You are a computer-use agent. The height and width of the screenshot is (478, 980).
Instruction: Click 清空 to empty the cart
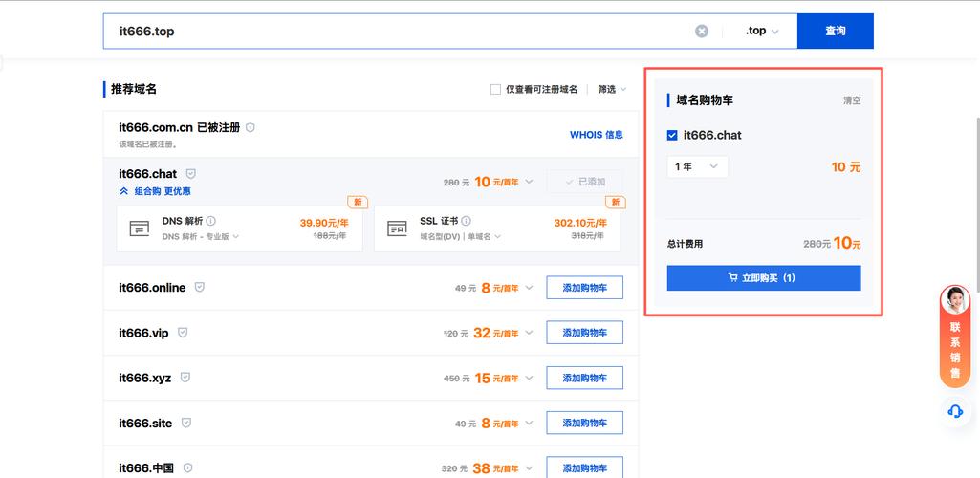click(x=852, y=100)
